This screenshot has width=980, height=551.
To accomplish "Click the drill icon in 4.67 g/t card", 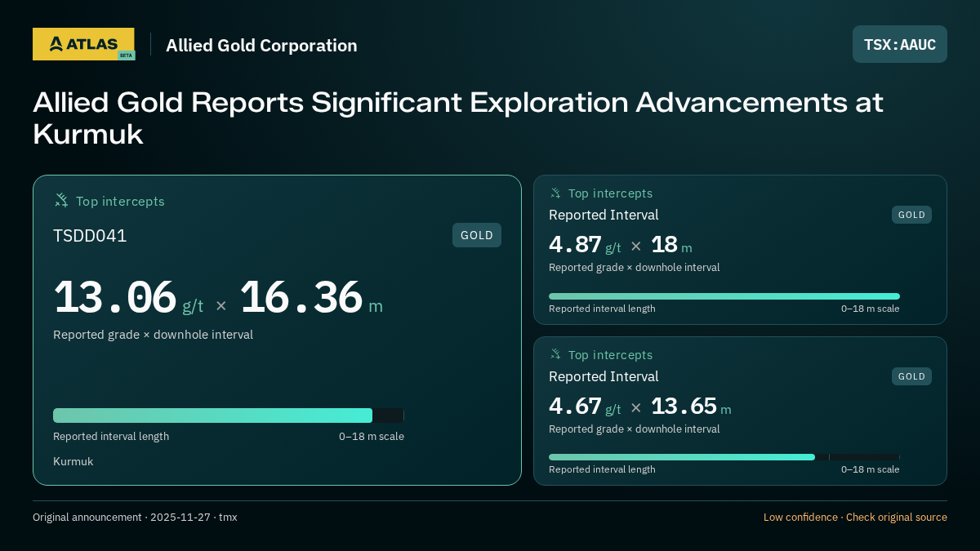I will 555,354.
